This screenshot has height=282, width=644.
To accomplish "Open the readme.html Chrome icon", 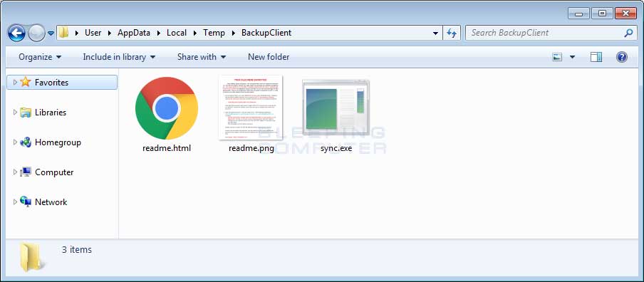I will click(x=166, y=108).
